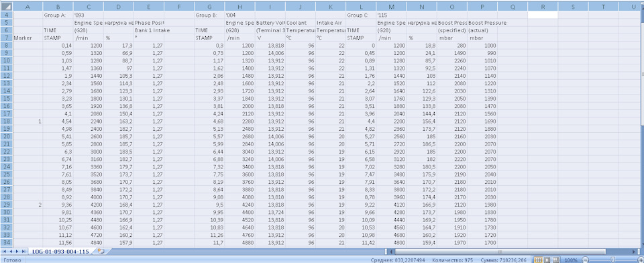Select column P header
Image resolution: width=644 pixels, height=263 pixels.
tap(482, 7)
